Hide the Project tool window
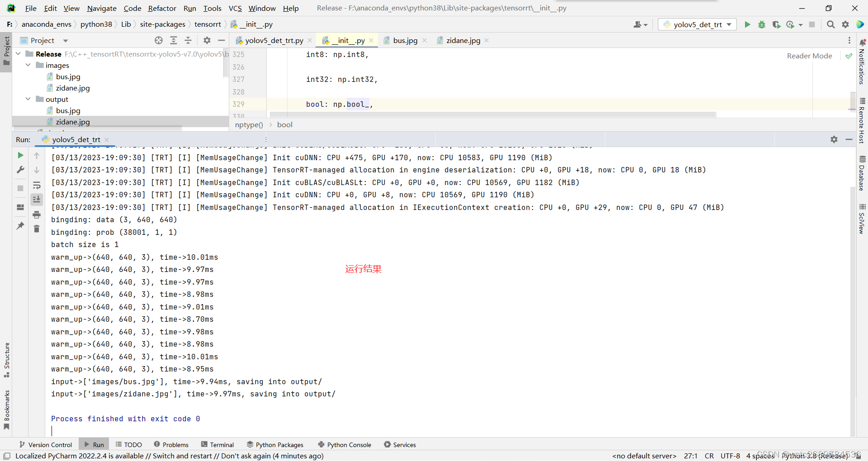868x462 pixels. pyautogui.click(x=222, y=40)
